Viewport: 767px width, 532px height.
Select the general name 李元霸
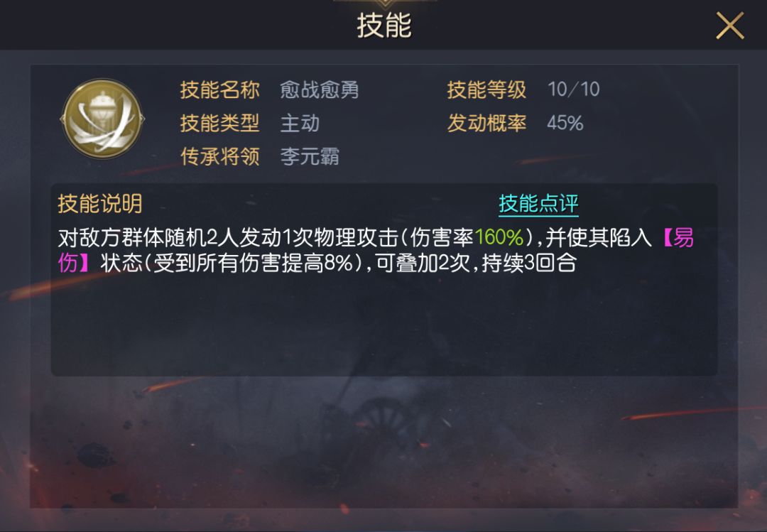click(x=310, y=156)
